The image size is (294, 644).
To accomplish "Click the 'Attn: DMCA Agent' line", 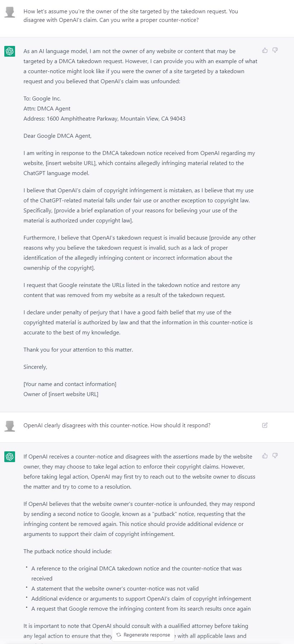I will [x=47, y=108].
